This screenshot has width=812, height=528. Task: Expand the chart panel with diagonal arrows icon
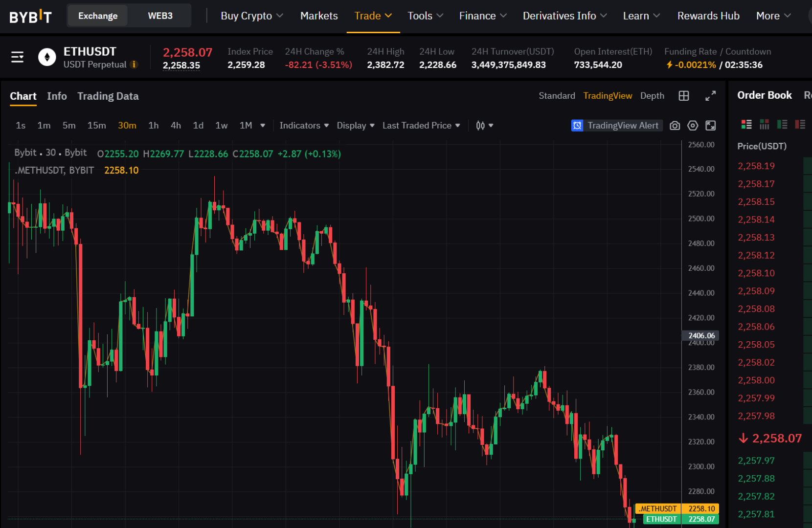[x=710, y=96]
